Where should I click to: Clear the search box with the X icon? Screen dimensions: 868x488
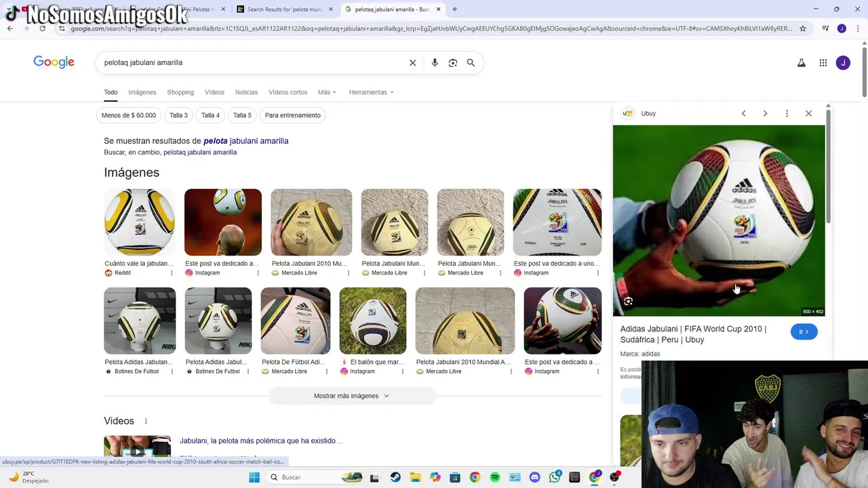click(x=412, y=62)
